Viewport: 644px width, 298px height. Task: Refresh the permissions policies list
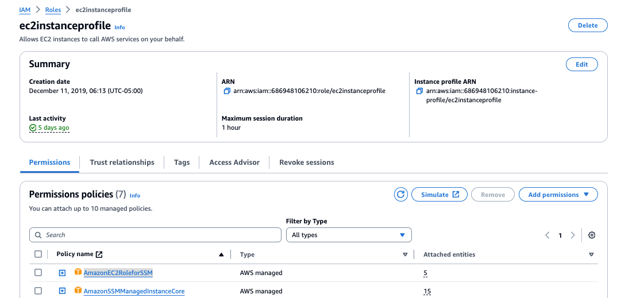pos(400,195)
